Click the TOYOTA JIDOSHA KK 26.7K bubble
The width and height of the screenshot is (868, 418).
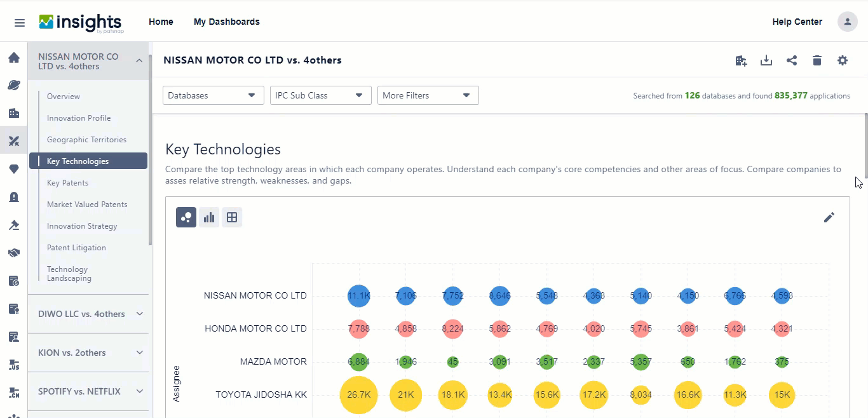[358, 394]
